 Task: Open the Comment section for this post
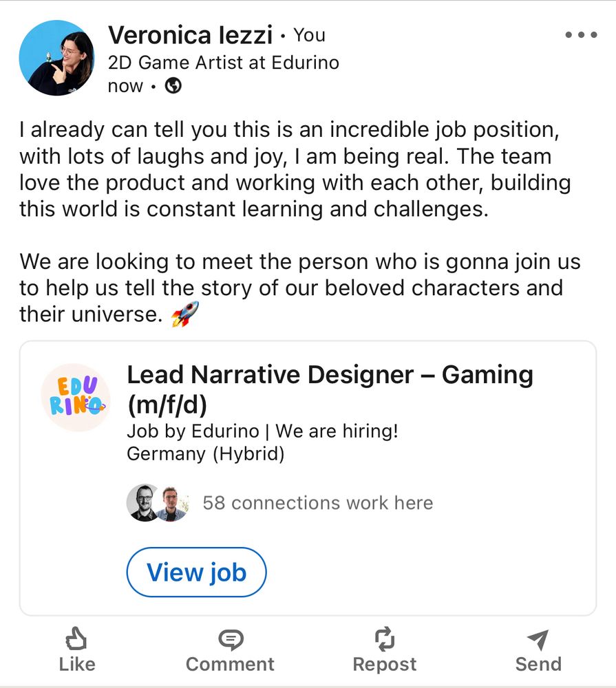click(230, 651)
